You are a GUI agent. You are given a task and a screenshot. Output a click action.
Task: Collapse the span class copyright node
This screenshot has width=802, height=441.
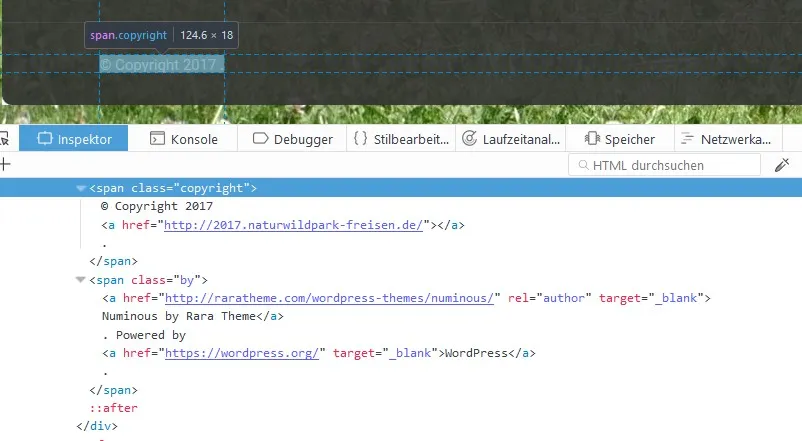[x=81, y=188]
